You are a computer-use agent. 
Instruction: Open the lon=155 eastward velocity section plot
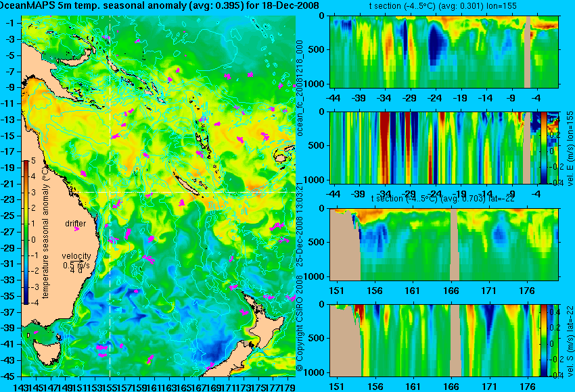point(444,147)
